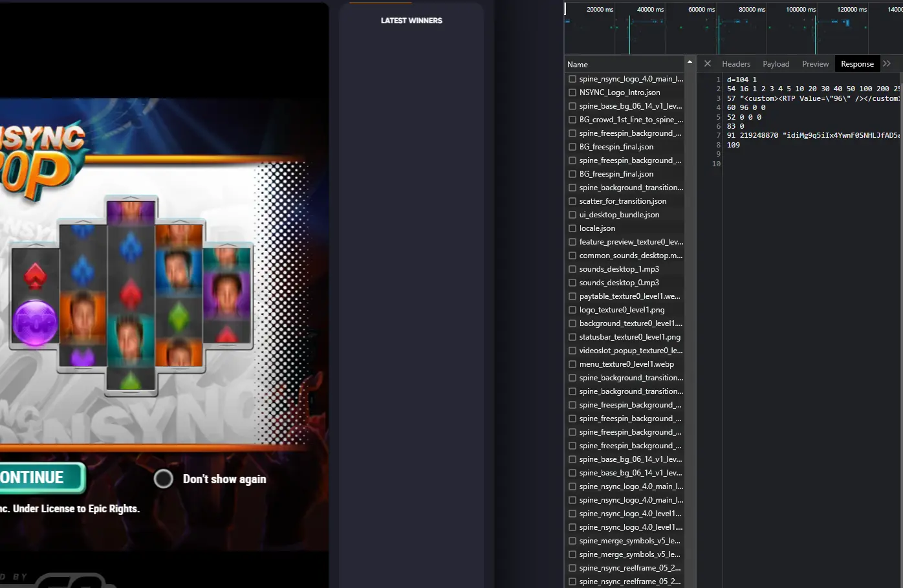Select the NSYNC_Logo_Intro.json request

click(x=620, y=93)
